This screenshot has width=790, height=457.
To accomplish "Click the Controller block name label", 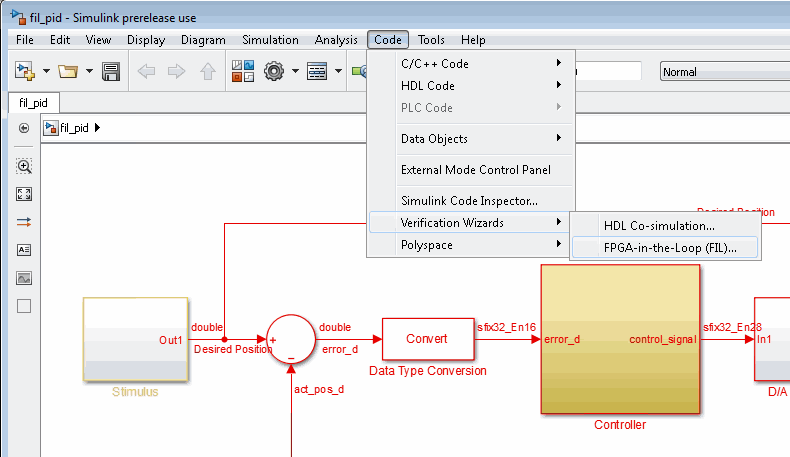I will coord(620,425).
